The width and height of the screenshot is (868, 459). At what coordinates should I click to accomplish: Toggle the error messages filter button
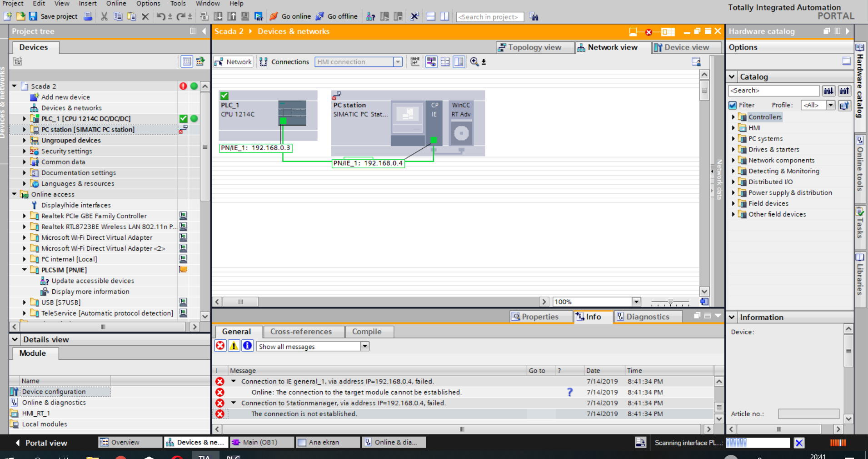pos(220,346)
